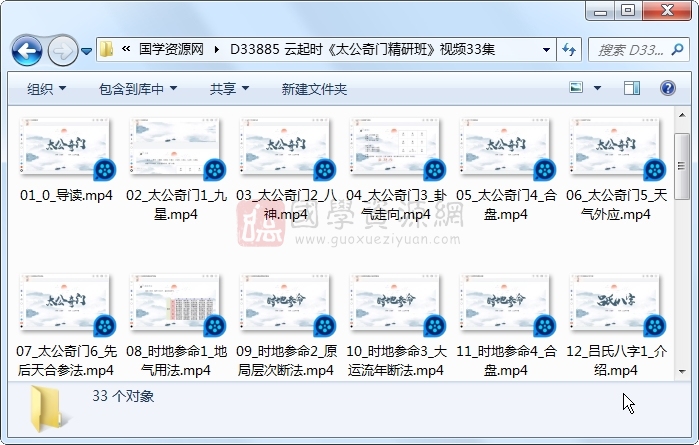699x445 pixels.
Task: Select video thumbnail 07_太公奇门6_先后天合参法.mp4
Action: (x=66, y=303)
